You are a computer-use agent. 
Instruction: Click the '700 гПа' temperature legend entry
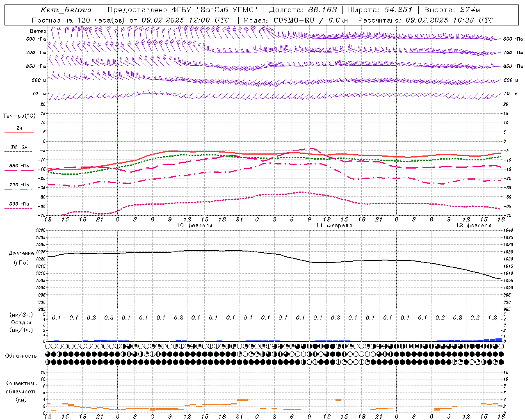click(19, 185)
